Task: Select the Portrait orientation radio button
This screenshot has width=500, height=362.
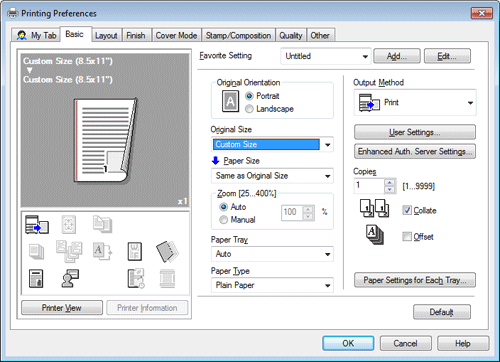Action: (249, 96)
